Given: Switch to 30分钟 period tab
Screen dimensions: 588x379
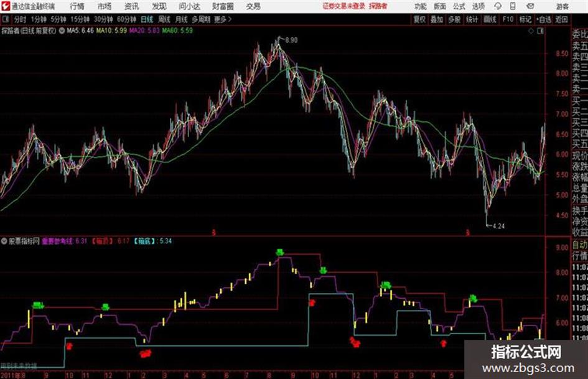Looking at the screenshot, I should pyautogui.click(x=103, y=19).
